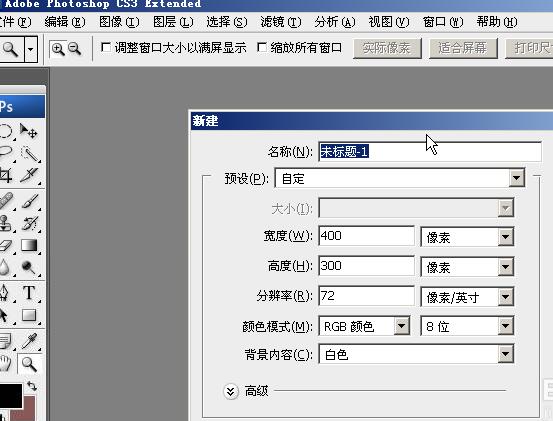The width and height of the screenshot is (553, 421).
Task: Click the 适合屏幕 button
Action: click(x=463, y=48)
